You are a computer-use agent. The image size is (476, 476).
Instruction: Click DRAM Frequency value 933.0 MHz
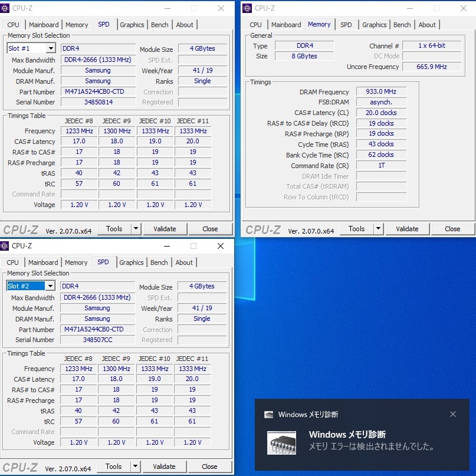pos(381,91)
